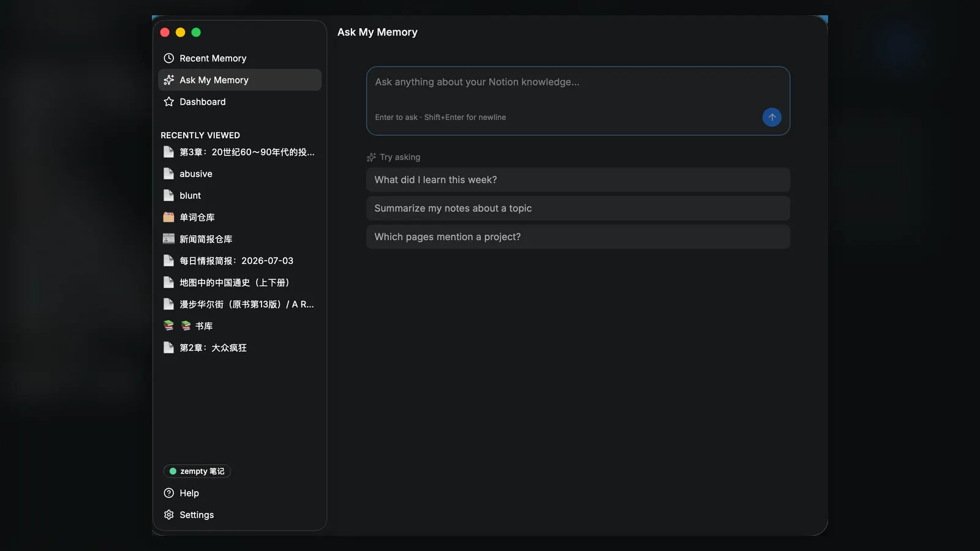Click the page icon next to blunt
The image size is (980, 551).
click(168, 195)
